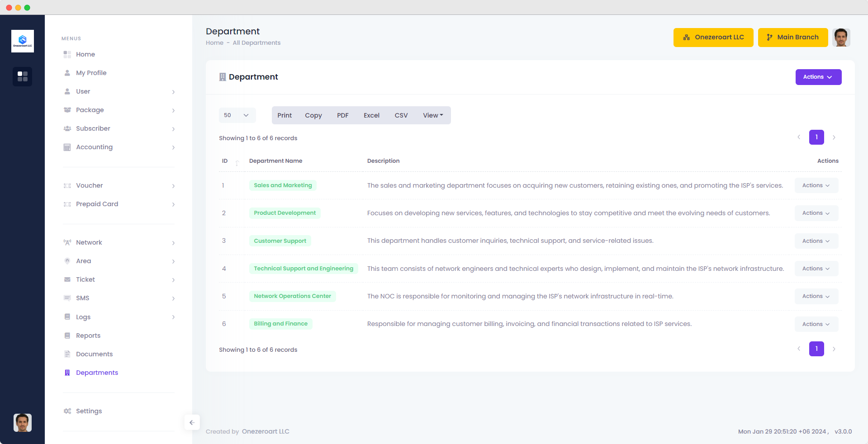This screenshot has width=868, height=444.
Task: Open Actions dropdown for Product Development
Action: click(x=816, y=213)
